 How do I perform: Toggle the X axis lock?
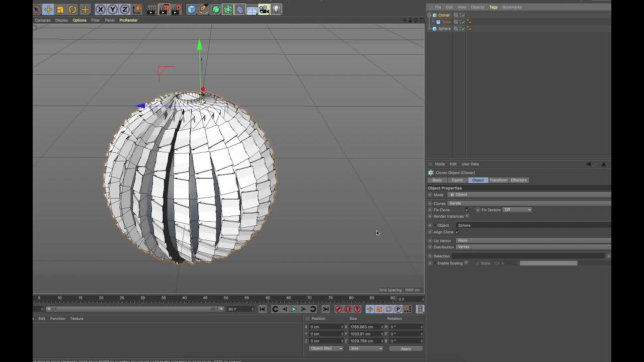click(101, 9)
